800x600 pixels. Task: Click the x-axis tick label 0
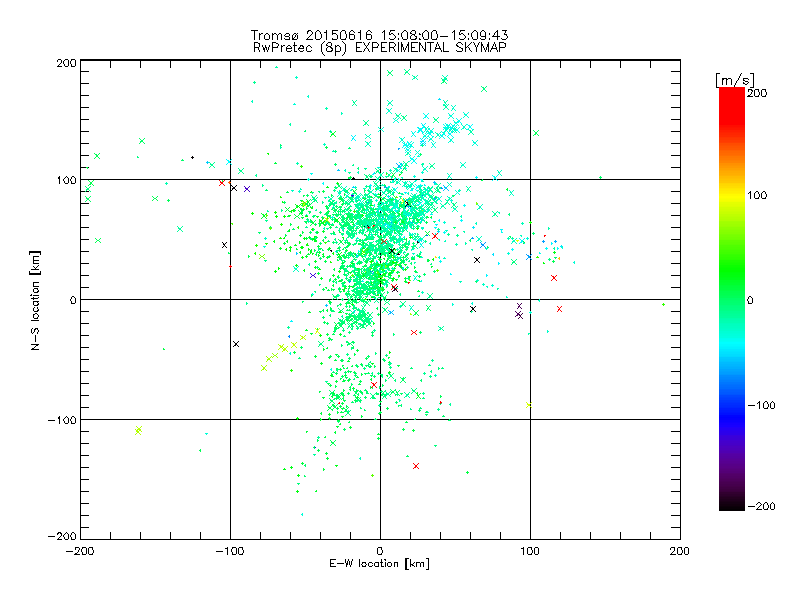pyautogui.click(x=380, y=551)
